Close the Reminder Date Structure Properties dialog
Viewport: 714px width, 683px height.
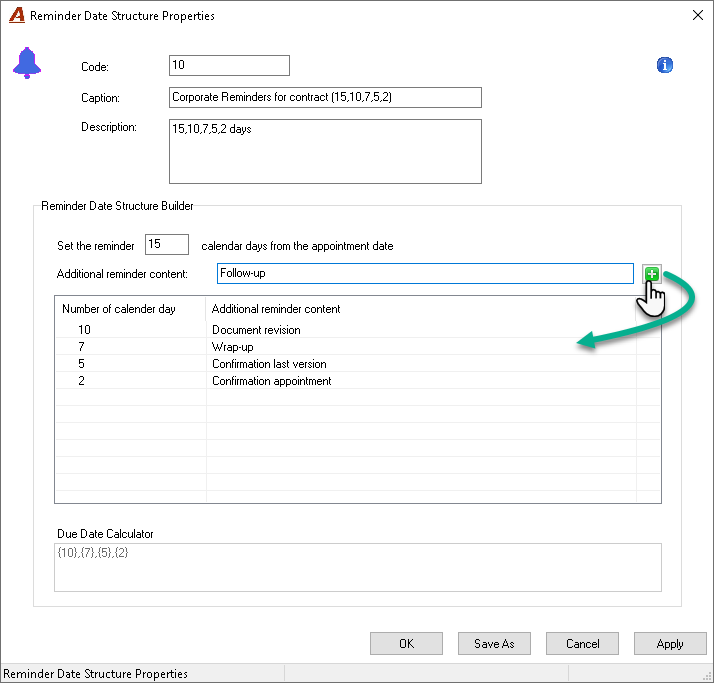tap(697, 15)
